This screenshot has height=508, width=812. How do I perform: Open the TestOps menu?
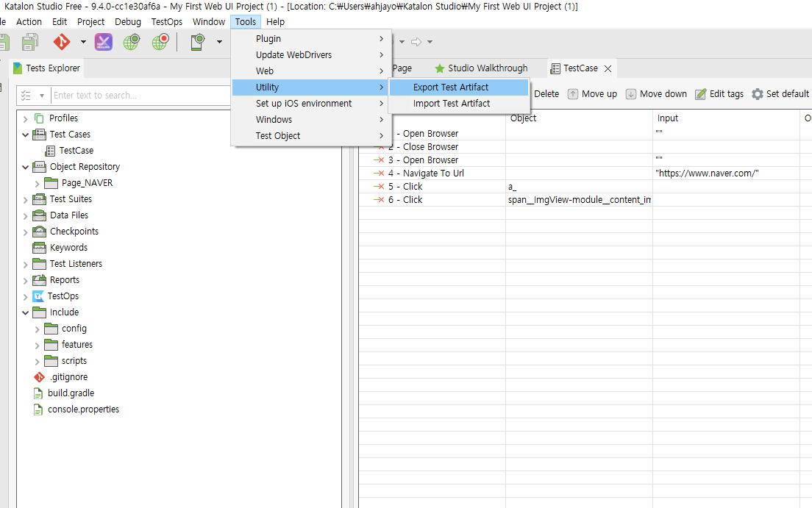tap(167, 22)
